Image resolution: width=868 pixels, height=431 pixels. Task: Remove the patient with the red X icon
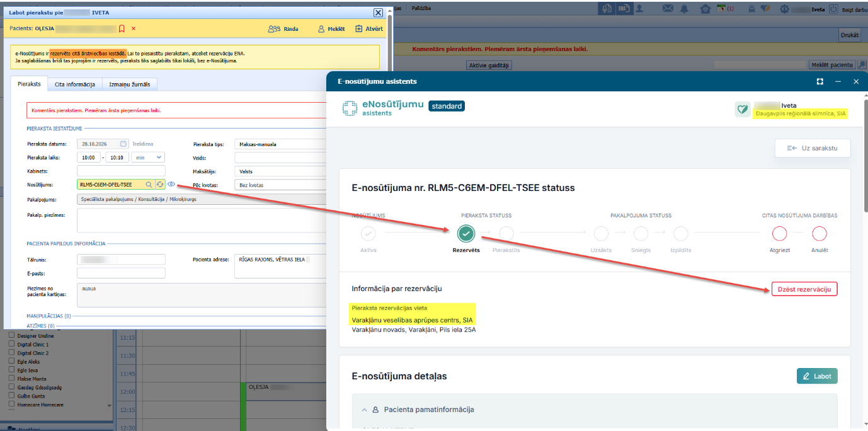(x=133, y=28)
